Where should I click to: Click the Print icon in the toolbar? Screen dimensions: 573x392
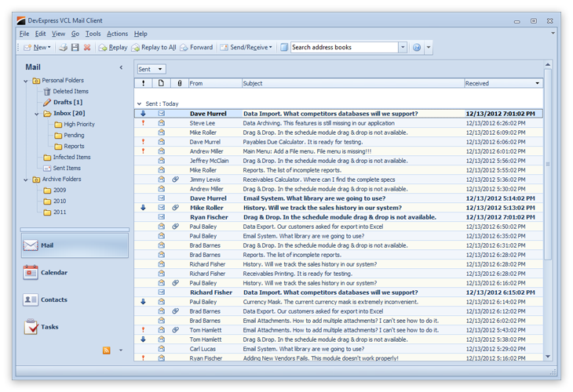(63, 48)
